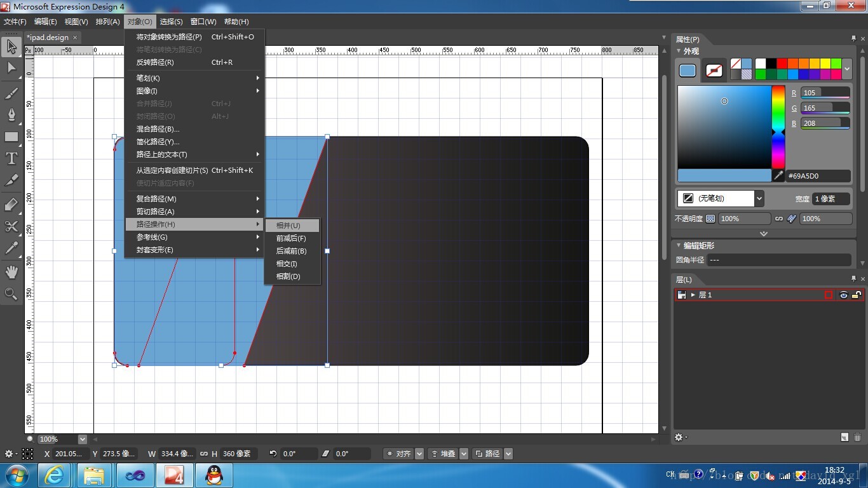Click the registration point grid icon
Viewport: 868px width, 488px height.
tap(28, 454)
